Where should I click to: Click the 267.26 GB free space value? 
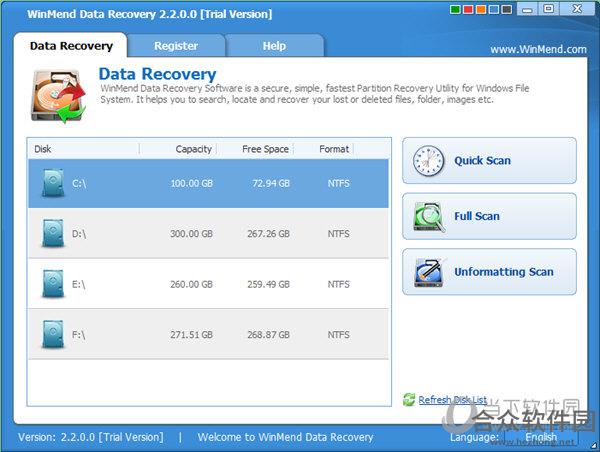(x=268, y=234)
